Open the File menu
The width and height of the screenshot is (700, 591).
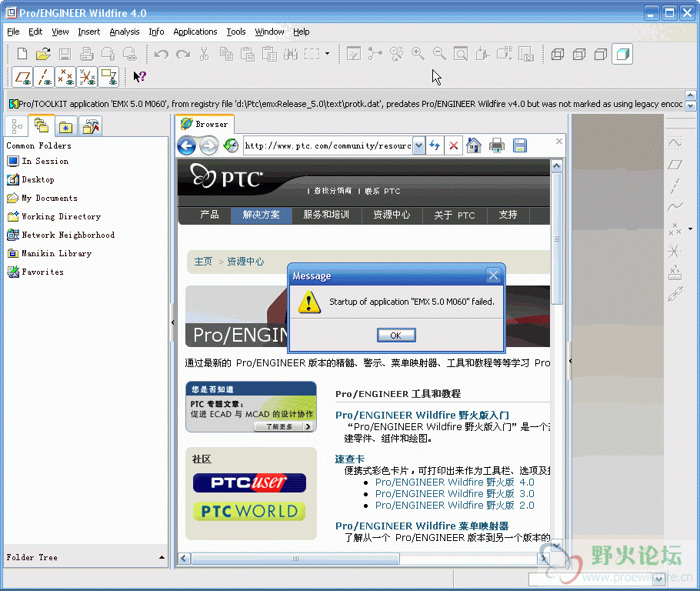pos(13,32)
